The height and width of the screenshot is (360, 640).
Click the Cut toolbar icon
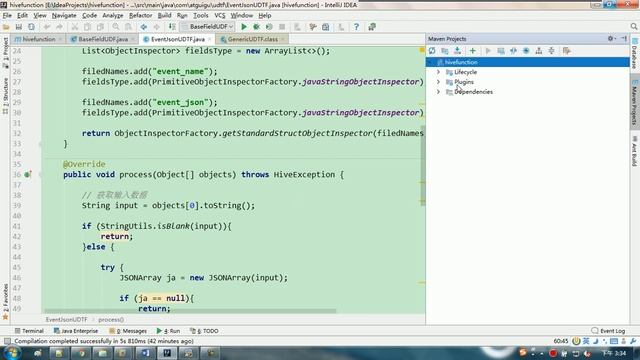[75, 27]
